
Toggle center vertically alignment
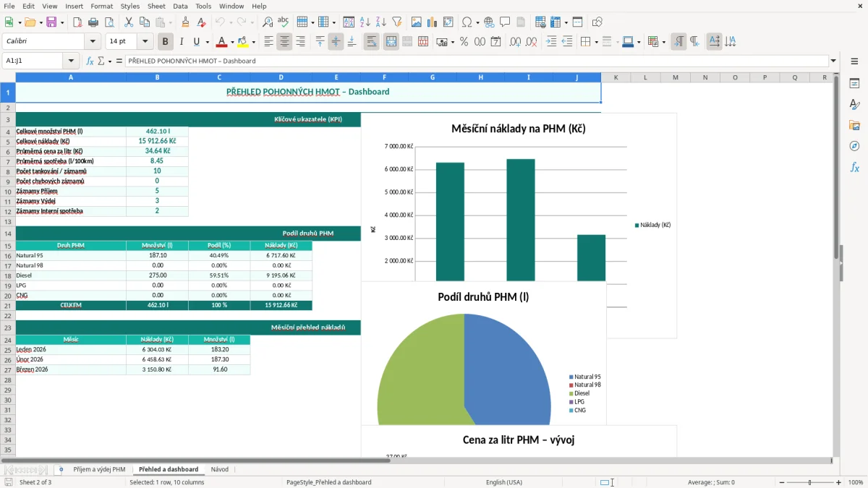336,42
